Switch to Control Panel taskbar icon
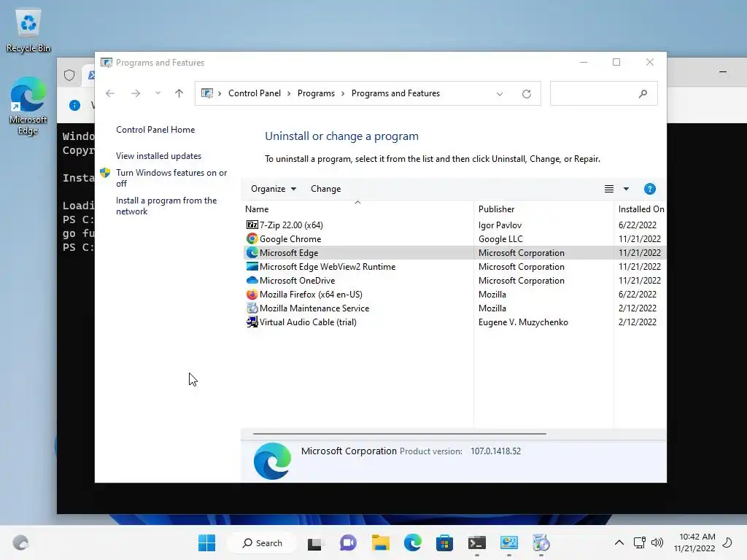The image size is (747, 560). click(x=508, y=542)
